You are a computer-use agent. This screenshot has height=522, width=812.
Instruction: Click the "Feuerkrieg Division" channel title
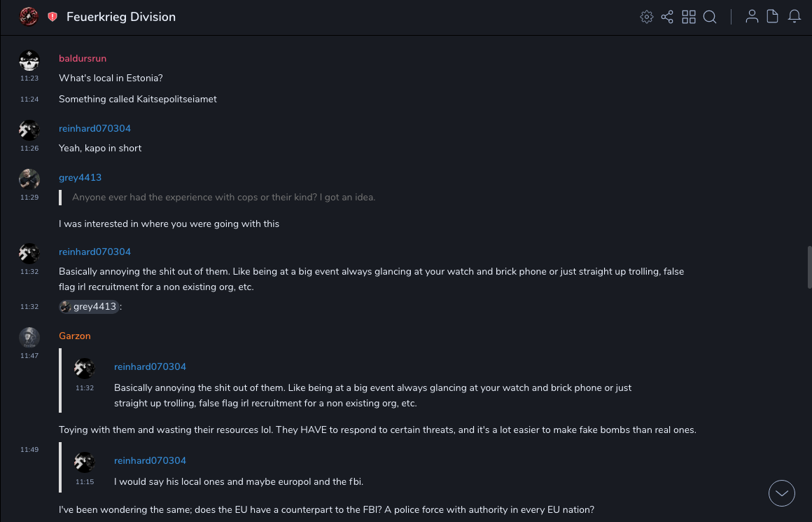121,17
